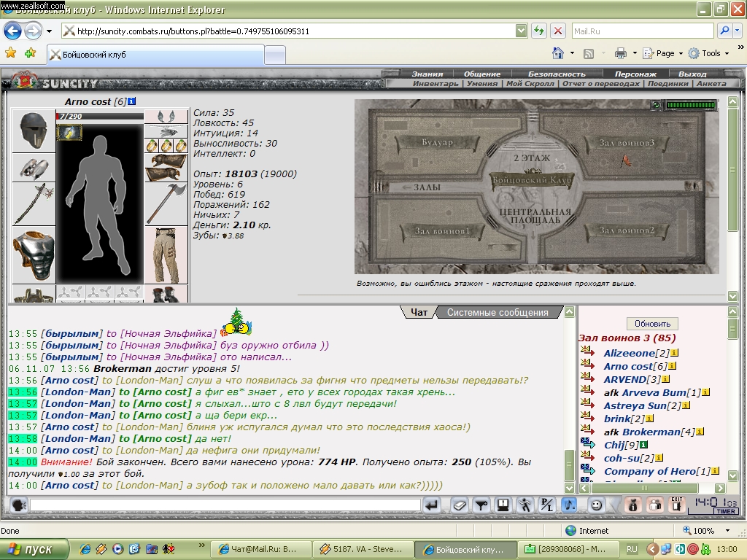Click the EXIT door icon
The image size is (747, 560).
click(x=676, y=505)
